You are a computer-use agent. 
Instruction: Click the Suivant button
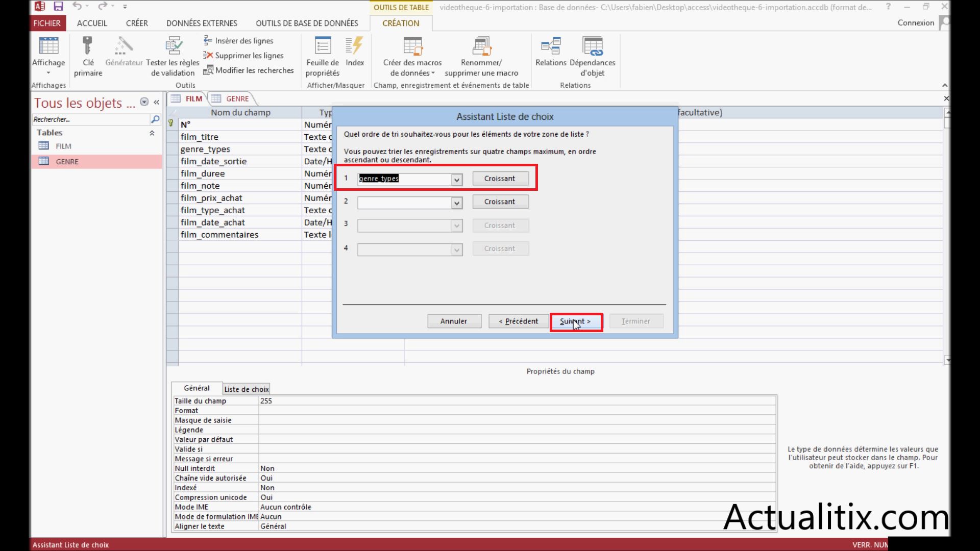tap(576, 322)
